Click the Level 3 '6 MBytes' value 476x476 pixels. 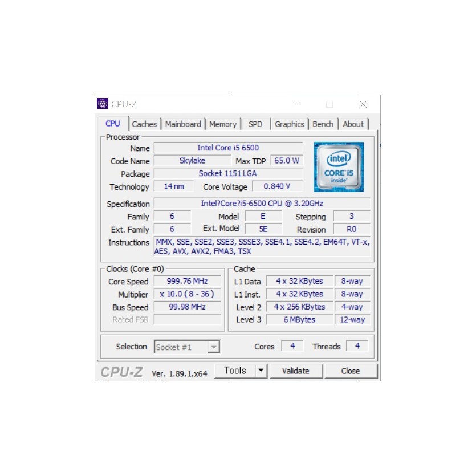click(300, 320)
